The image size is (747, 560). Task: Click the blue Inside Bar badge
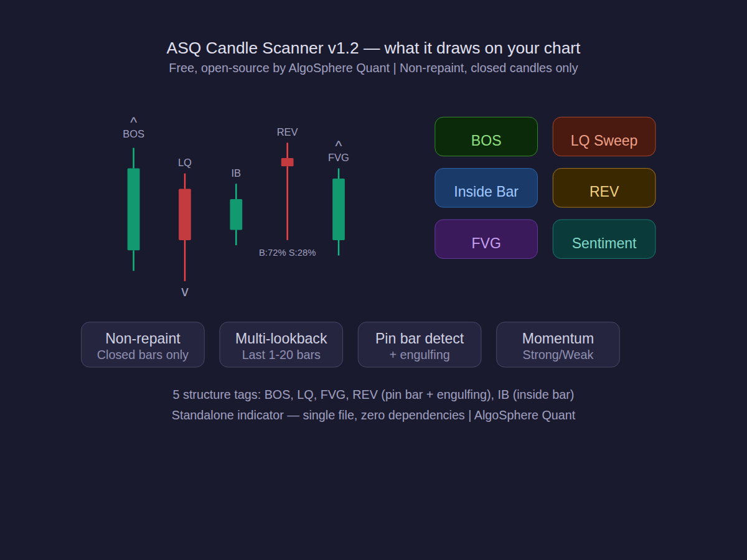(x=486, y=188)
